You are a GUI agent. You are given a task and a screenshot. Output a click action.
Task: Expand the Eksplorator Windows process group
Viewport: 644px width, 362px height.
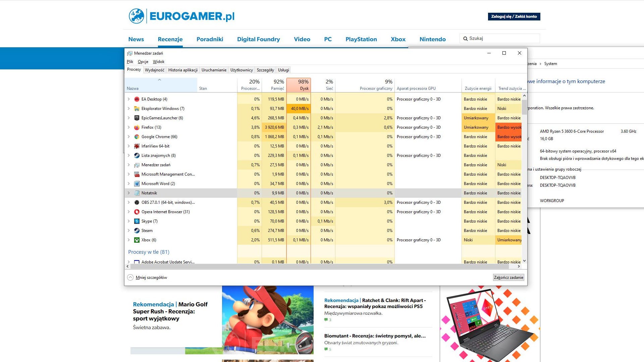(x=129, y=109)
